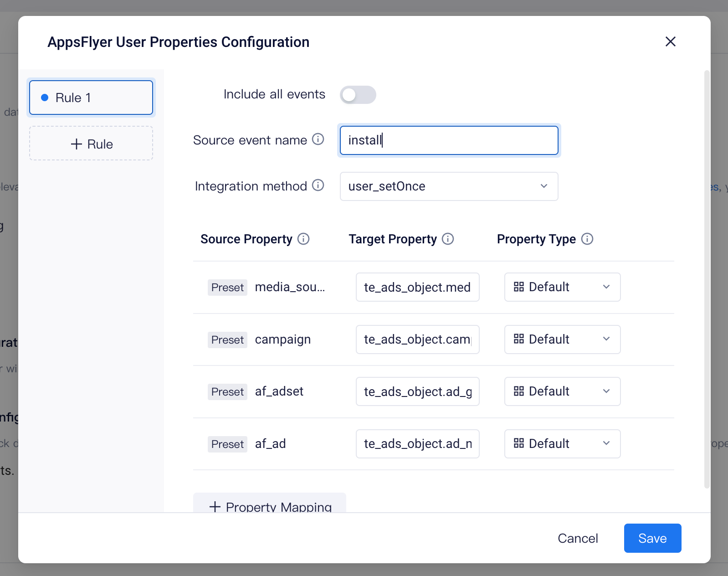Open Property Type dropdown for campaign row
The width and height of the screenshot is (728, 576).
point(562,339)
